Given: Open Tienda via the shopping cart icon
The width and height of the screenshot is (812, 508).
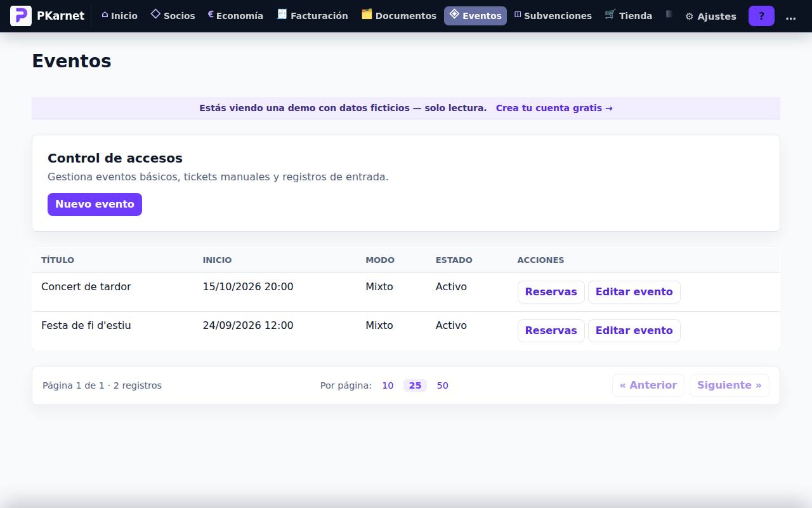Looking at the screenshot, I should pos(610,14).
